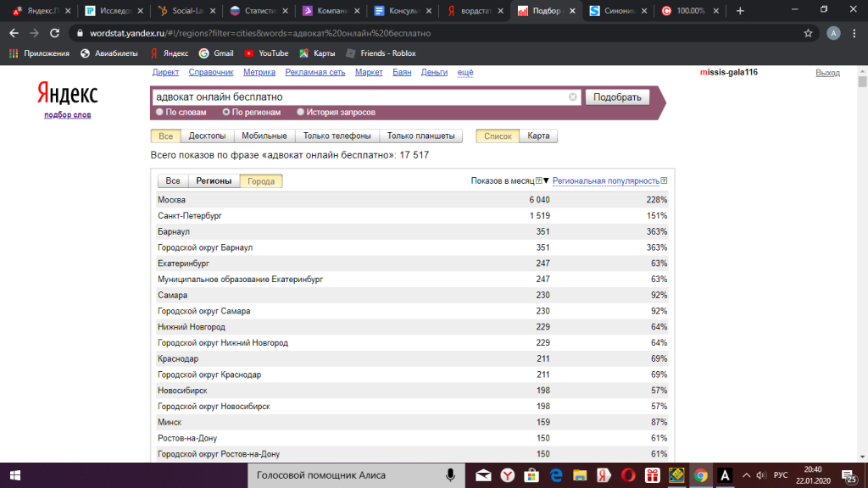This screenshot has width=868, height=488.
Task: Click the Alice voice assistant microphone
Action: (450, 475)
